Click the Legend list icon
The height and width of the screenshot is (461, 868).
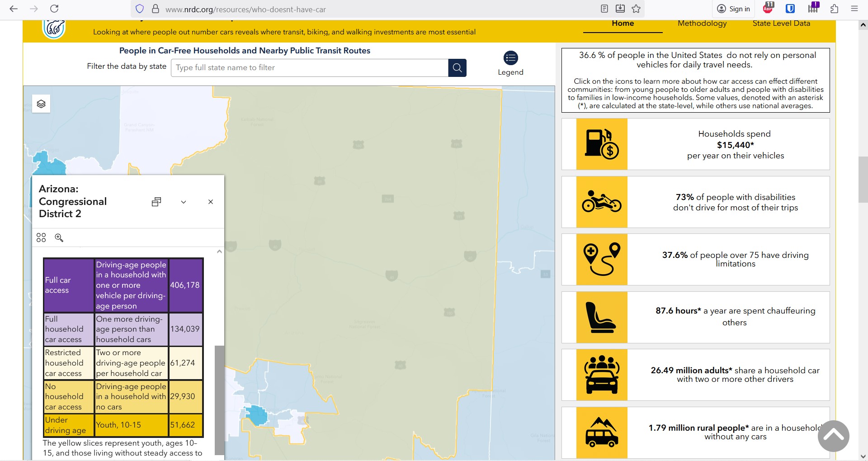[x=510, y=58]
